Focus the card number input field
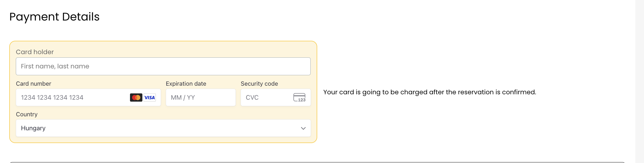The image size is (644, 163). 88,98
